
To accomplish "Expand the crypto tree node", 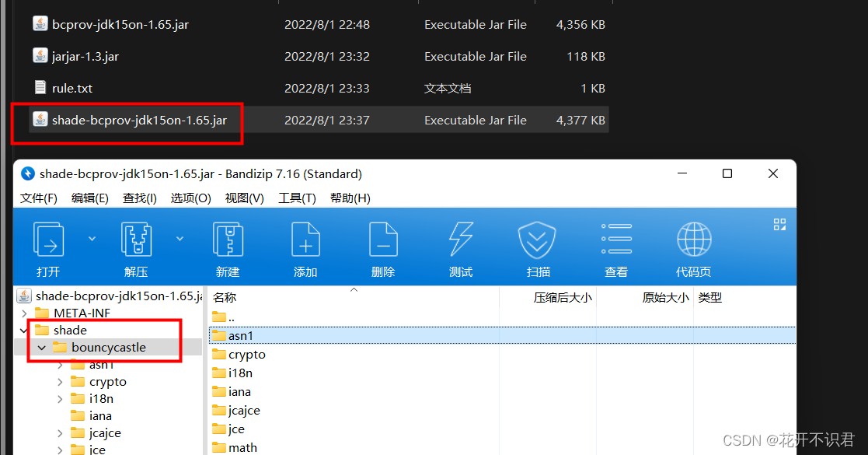I will click(x=60, y=383).
